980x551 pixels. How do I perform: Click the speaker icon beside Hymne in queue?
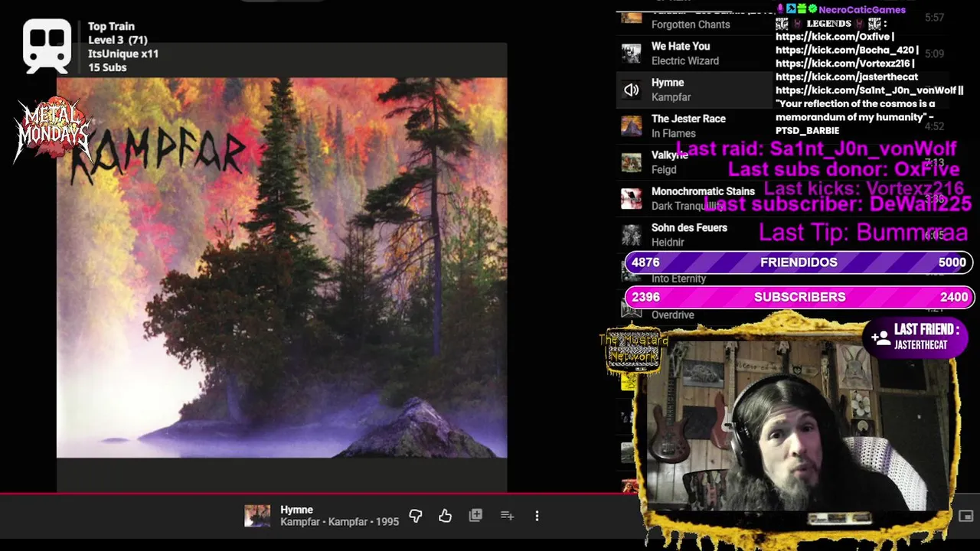click(631, 90)
